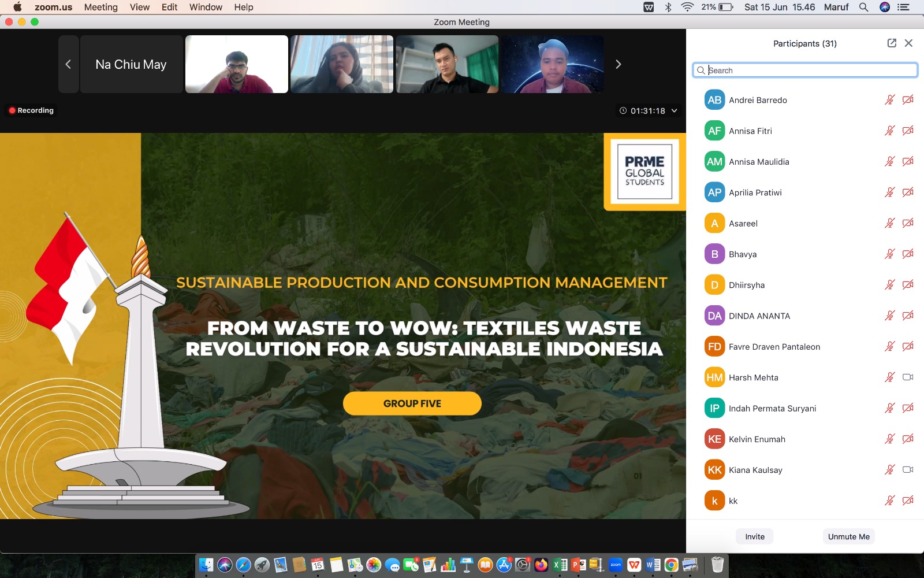This screenshot has width=924, height=578.
Task: Click the pop-out Participants panel icon
Action: [x=891, y=43]
